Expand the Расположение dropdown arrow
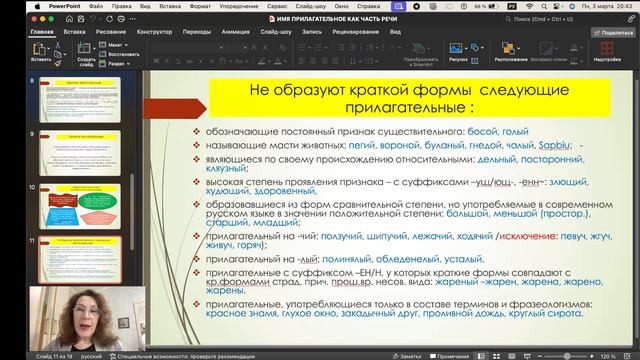This screenshot has height=360, width=640. (518, 48)
